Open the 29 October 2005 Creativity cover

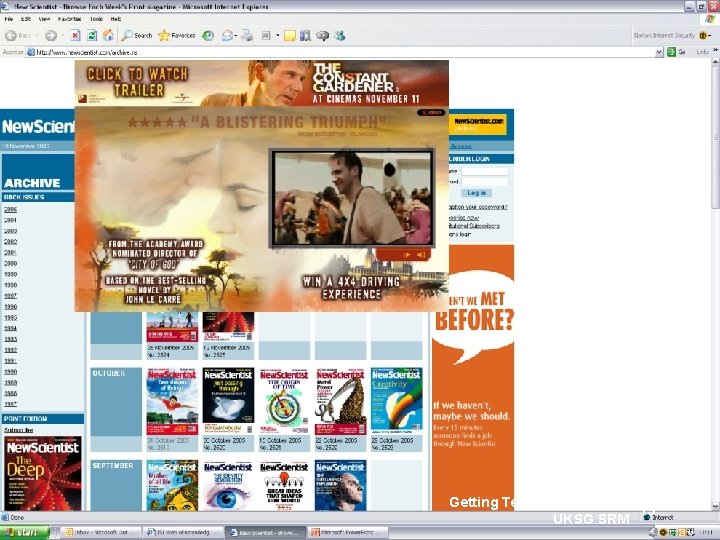coord(396,399)
